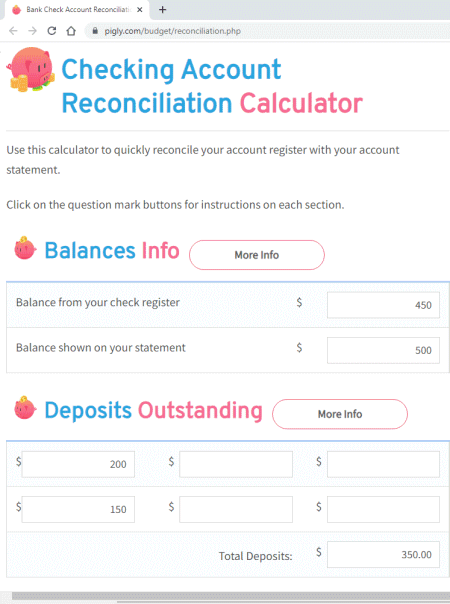Click the padlock site security icon
Screen dimensions: 450x604
[95, 31]
